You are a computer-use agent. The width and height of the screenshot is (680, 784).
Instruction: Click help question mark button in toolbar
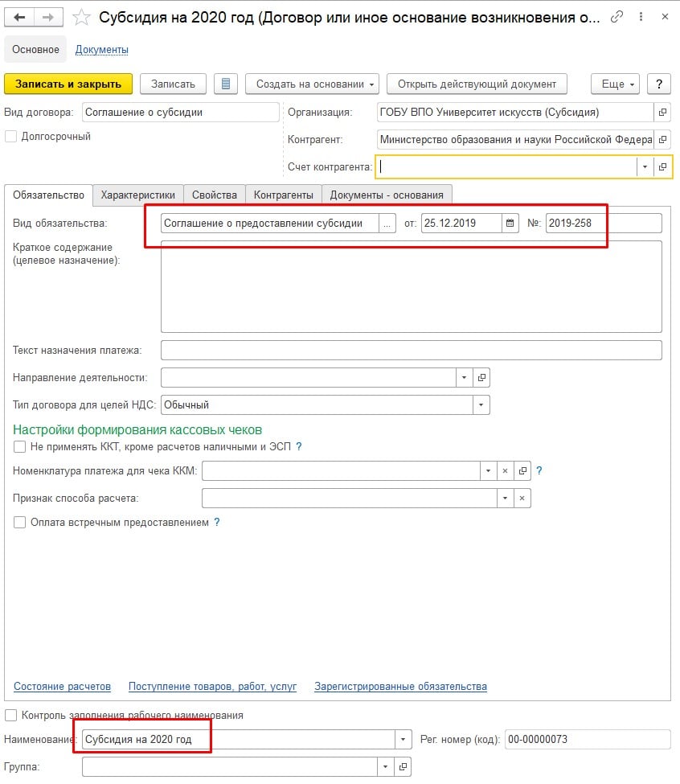(659, 84)
